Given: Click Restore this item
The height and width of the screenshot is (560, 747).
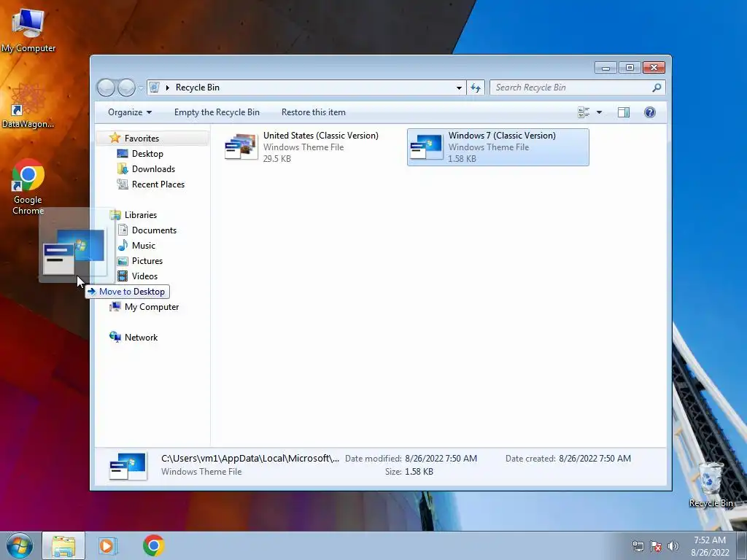Looking at the screenshot, I should click(314, 112).
